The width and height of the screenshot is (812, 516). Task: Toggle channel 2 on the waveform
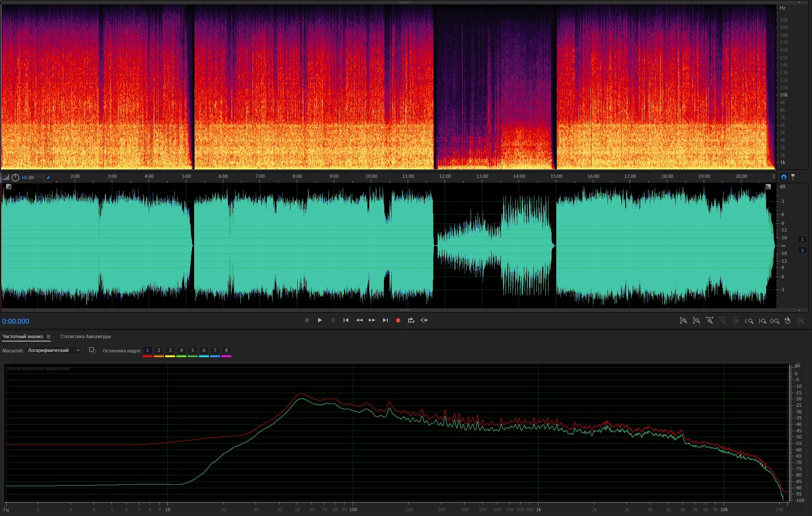coord(802,250)
